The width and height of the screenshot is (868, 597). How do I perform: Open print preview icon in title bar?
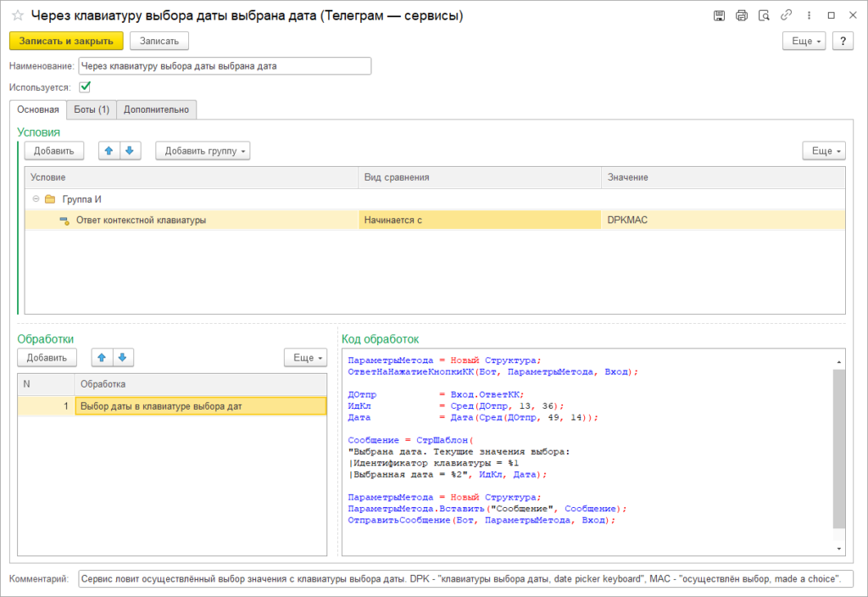(x=764, y=15)
